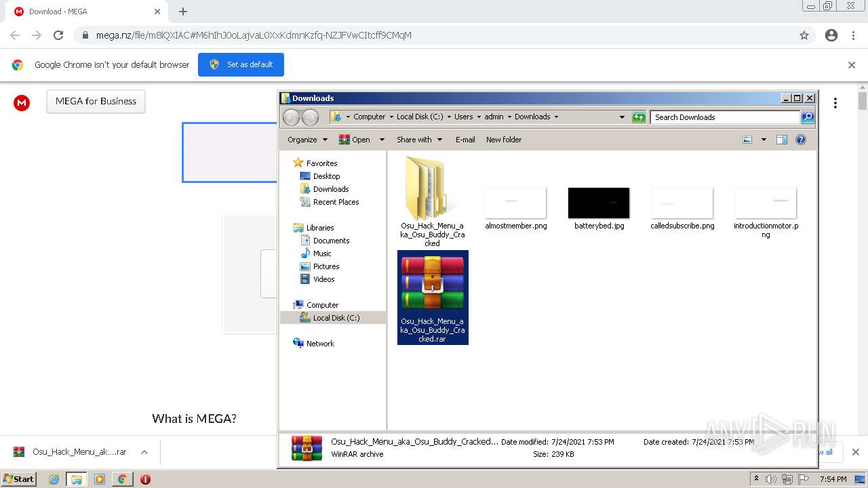Open the Share with dropdown
This screenshot has width=868, height=488.
pos(419,140)
